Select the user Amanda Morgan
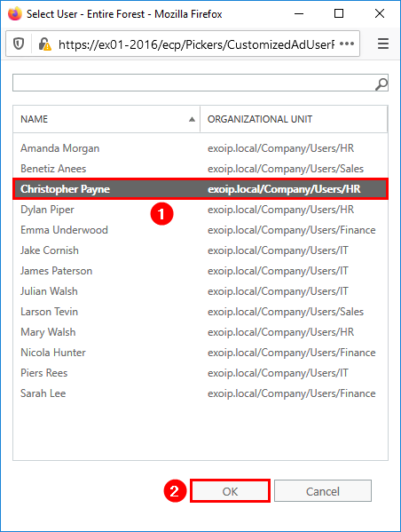The width and height of the screenshot is (401, 532). click(200, 148)
